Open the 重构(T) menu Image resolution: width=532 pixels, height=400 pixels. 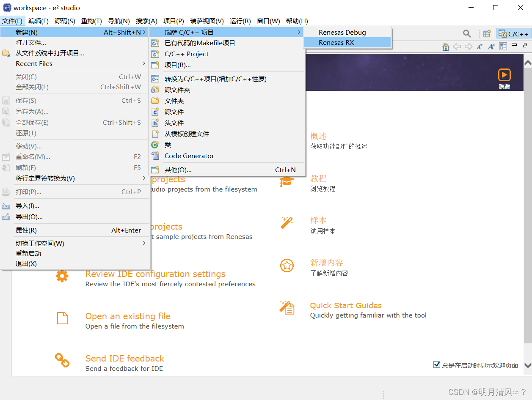click(91, 21)
